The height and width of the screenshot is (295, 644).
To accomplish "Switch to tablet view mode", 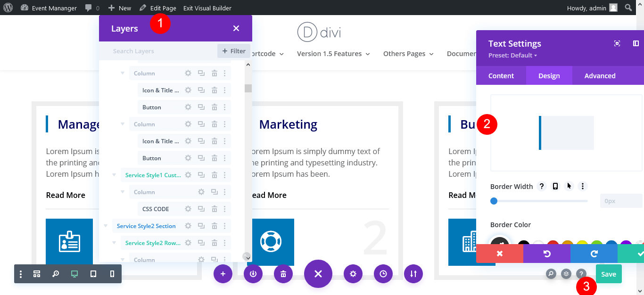I will point(93,274).
